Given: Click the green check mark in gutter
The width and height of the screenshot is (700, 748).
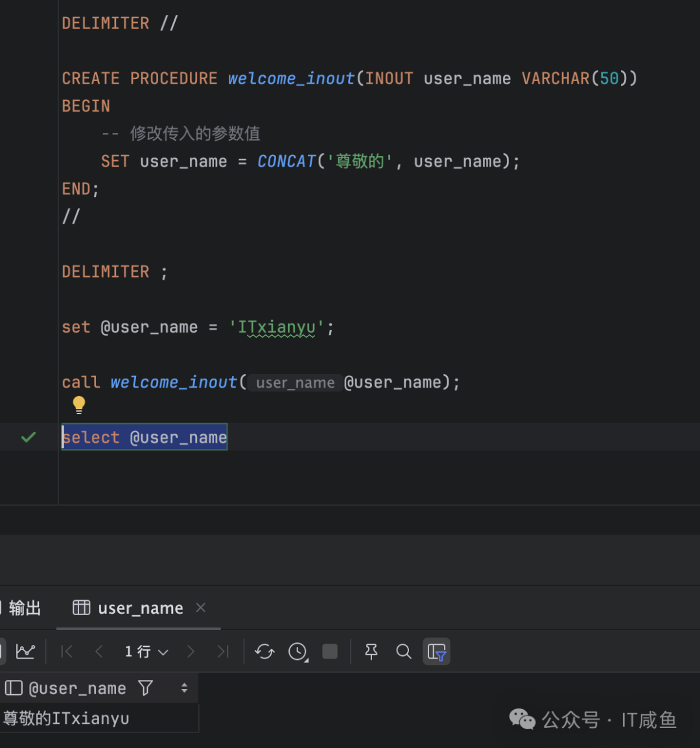Looking at the screenshot, I should pyautogui.click(x=29, y=436).
